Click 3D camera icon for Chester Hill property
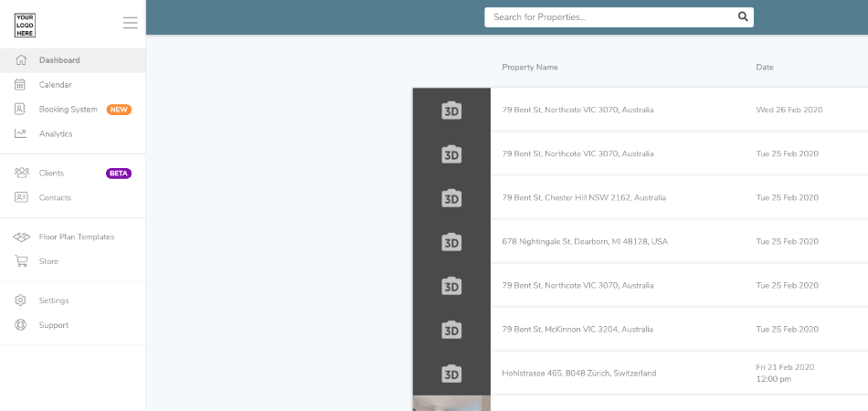868x411 pixels. point(451,198)
